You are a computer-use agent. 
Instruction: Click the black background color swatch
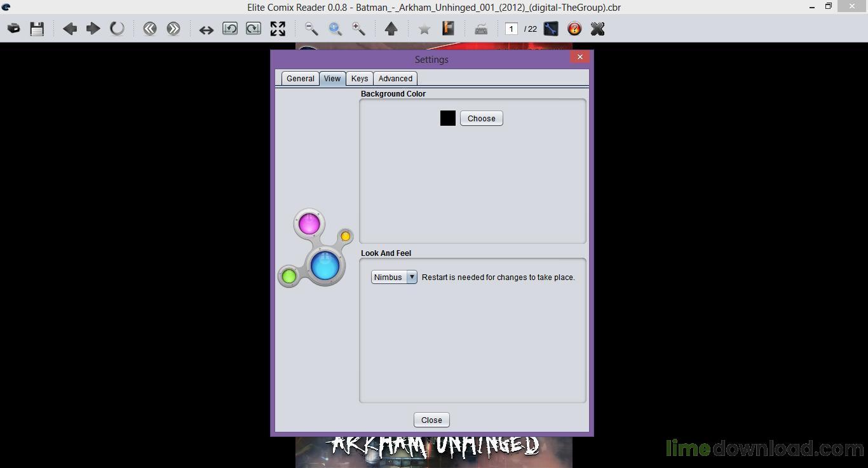(448, 118)
